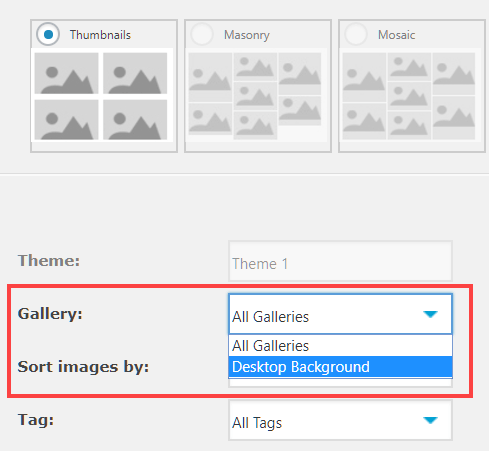Click the Sort images by label

83,367
